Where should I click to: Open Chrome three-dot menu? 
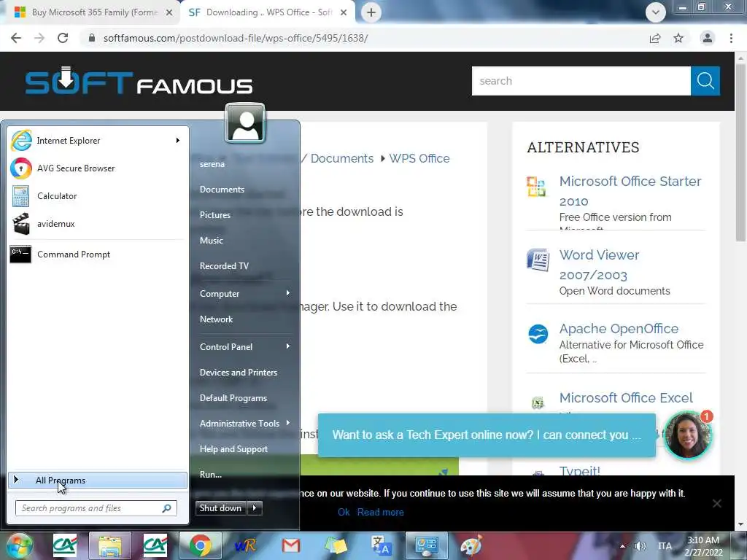coord(731,38)
